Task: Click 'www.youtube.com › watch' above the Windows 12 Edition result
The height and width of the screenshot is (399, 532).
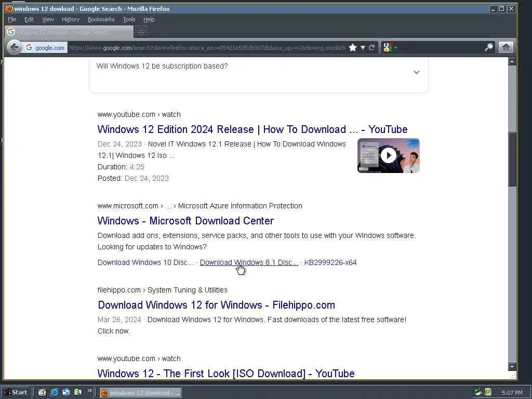Action: tap(139, 114)
